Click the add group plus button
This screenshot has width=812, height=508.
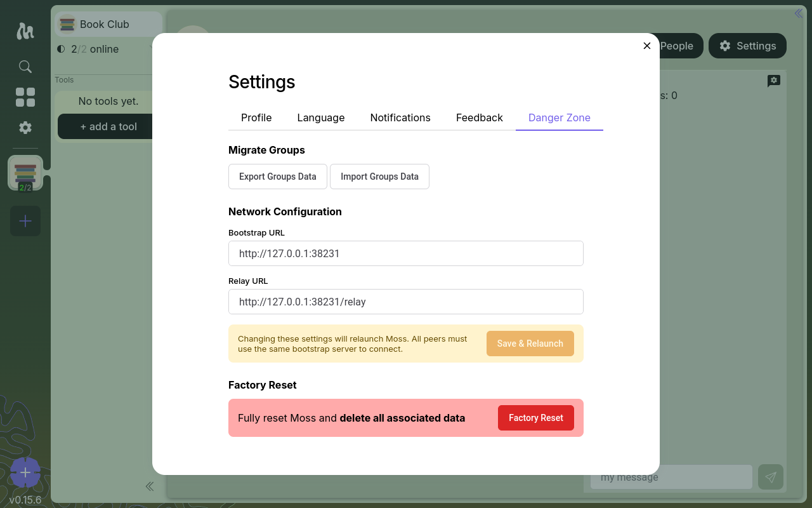[x=25, y=221]
